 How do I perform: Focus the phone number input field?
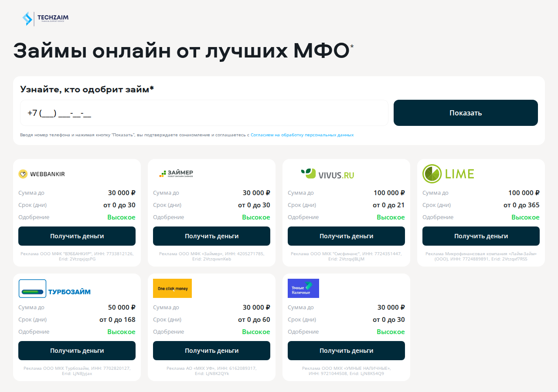[x=204, y=113]
